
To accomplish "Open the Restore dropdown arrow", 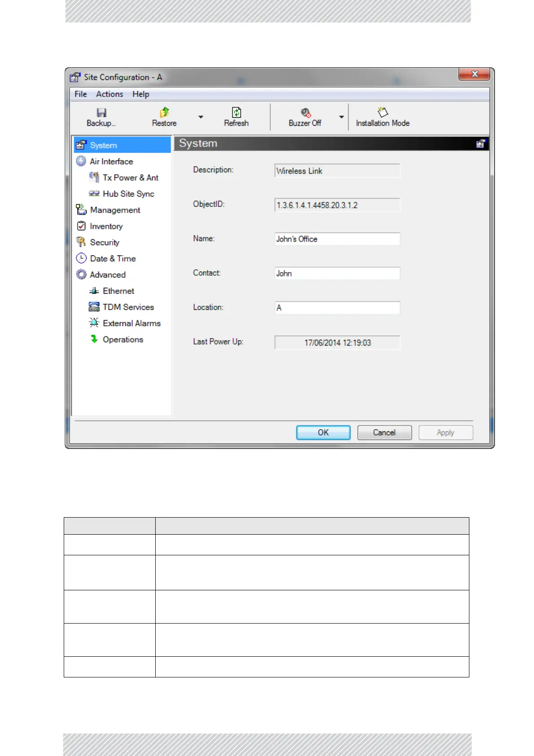I will point(201,117).
